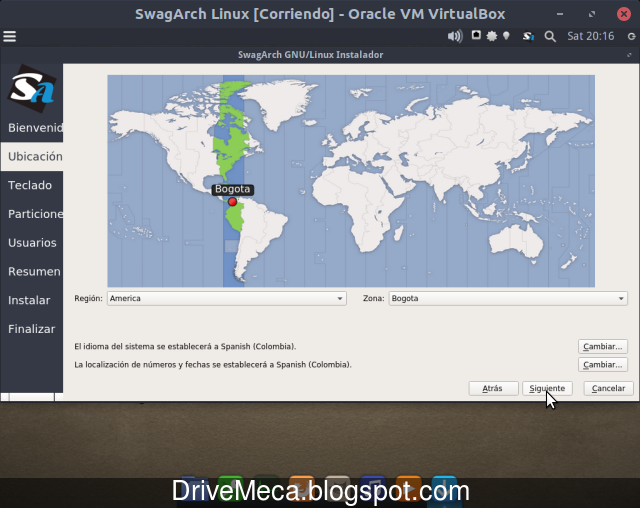
Task: Click the Cancelar button
Action: coord(608,388)
